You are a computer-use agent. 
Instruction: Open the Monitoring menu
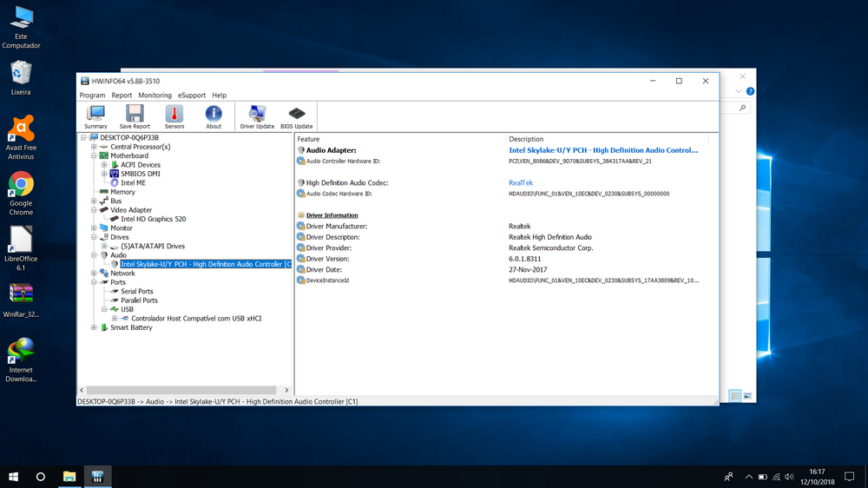(x=155, y=96)
